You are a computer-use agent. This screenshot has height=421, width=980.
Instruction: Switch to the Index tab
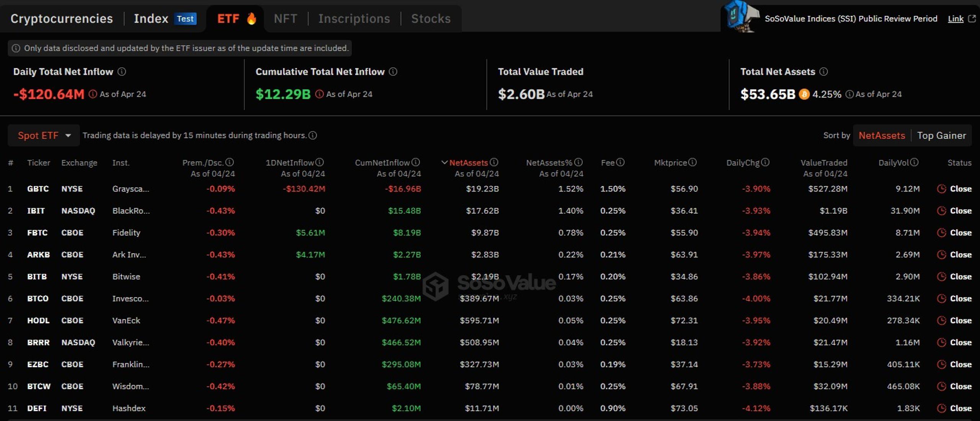coord(151,18)
